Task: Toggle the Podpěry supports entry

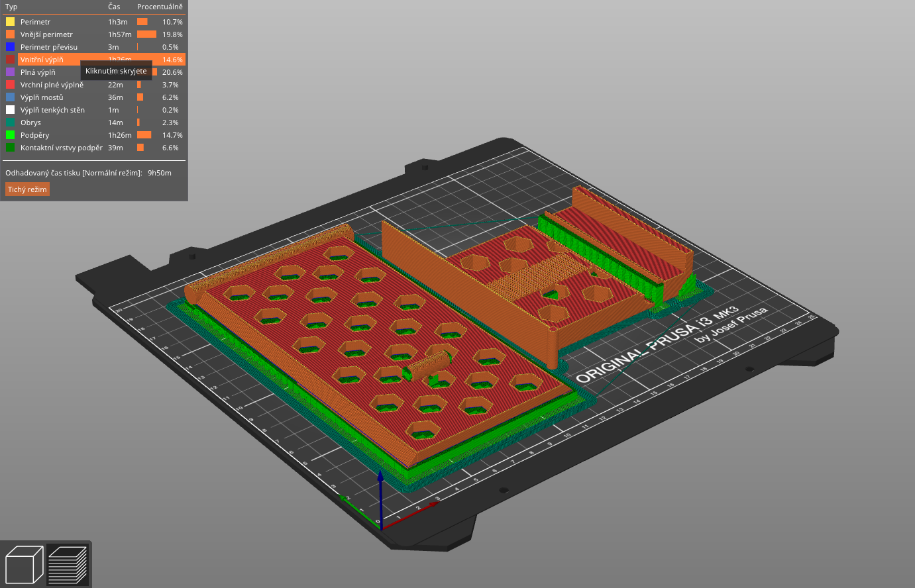Action: [34, 135]
